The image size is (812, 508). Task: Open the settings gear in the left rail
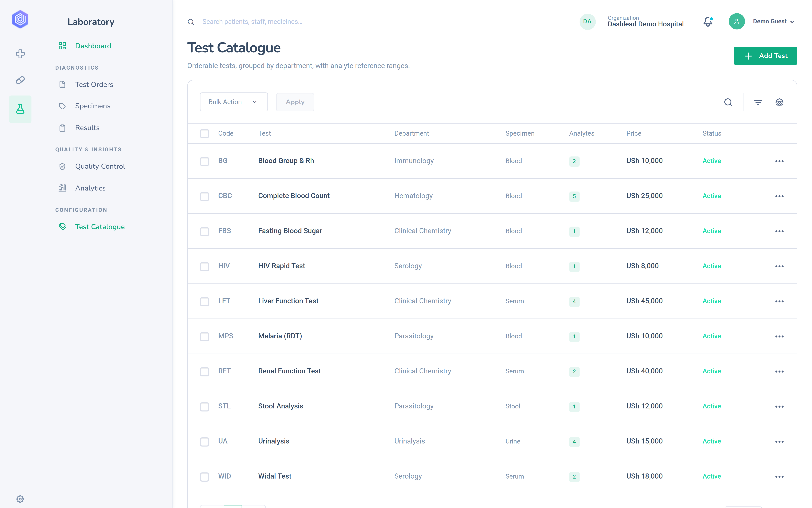20,499
